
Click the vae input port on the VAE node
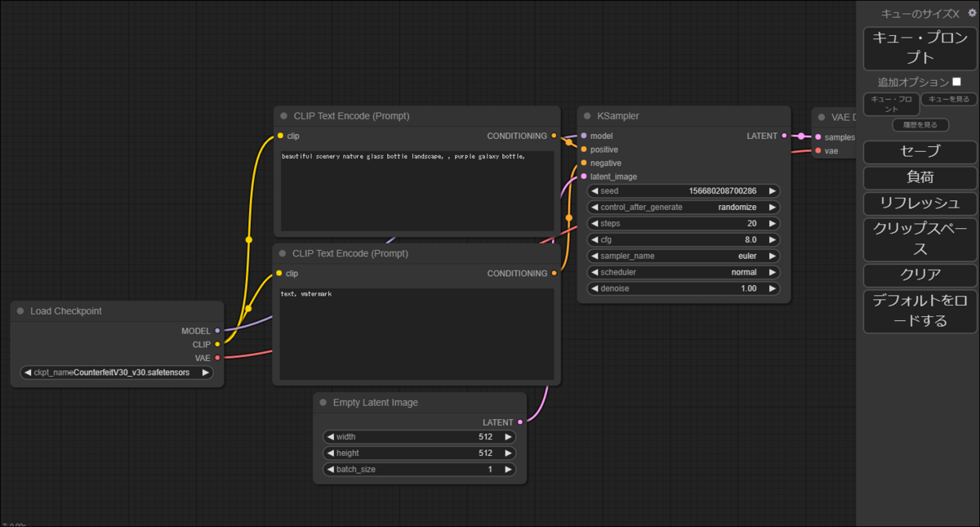(818, 150)
